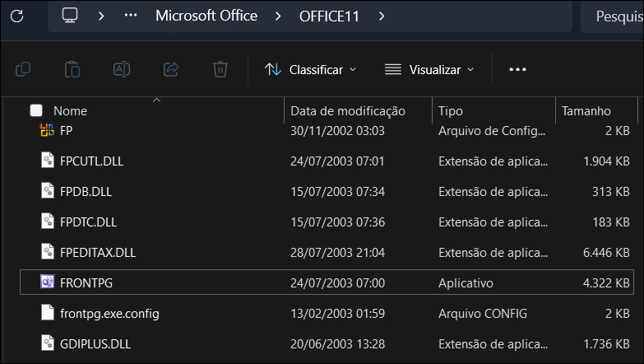Click the This PC monitor icon
This screenshot has height=364, width=644.
pos(71,16)
